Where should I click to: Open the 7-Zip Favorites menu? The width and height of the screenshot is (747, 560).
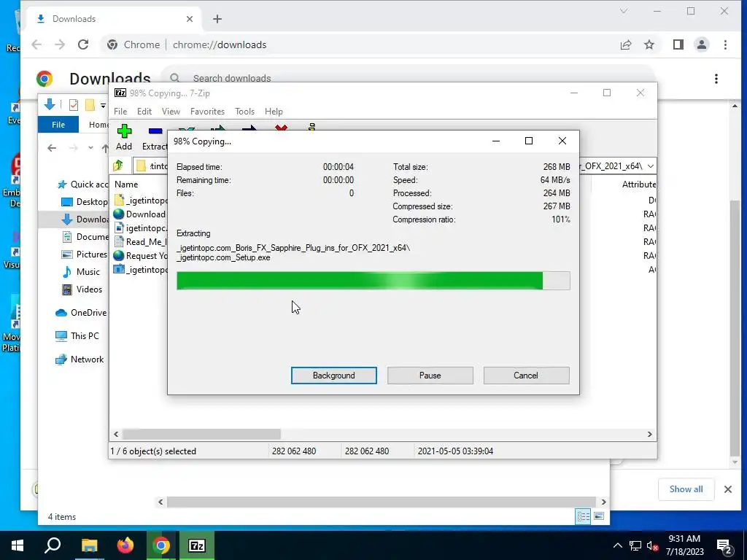[x=207, y=112]
